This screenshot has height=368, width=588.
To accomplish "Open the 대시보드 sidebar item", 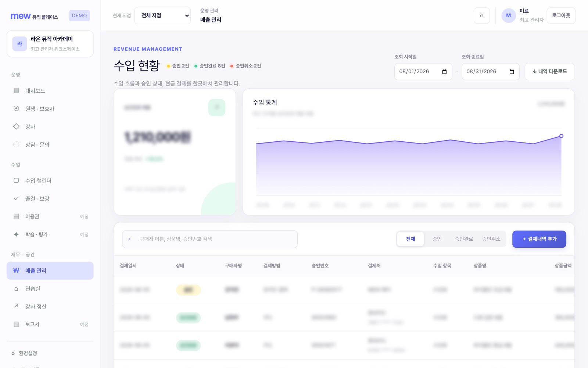I will (50, 91).
